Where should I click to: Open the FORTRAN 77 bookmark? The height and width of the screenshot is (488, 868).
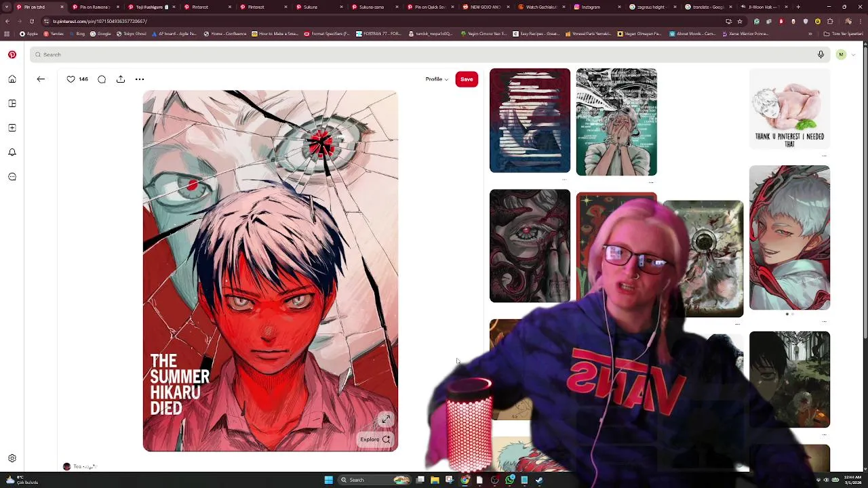380,34
